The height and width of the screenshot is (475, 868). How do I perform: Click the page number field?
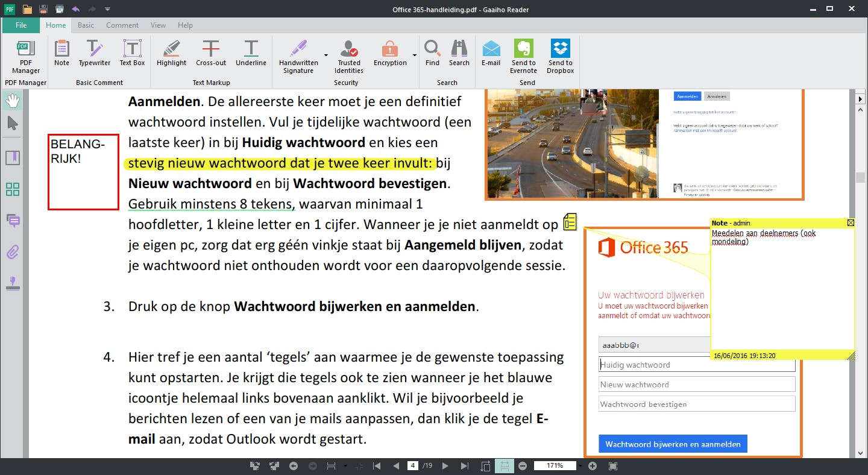pyautogui.click(x=413, y=466)
